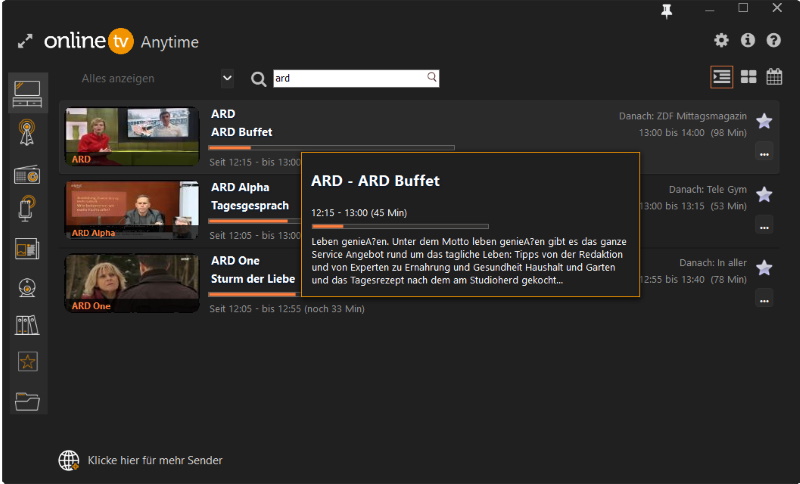Click the onlinetv Anytime logo

point(121,41)
